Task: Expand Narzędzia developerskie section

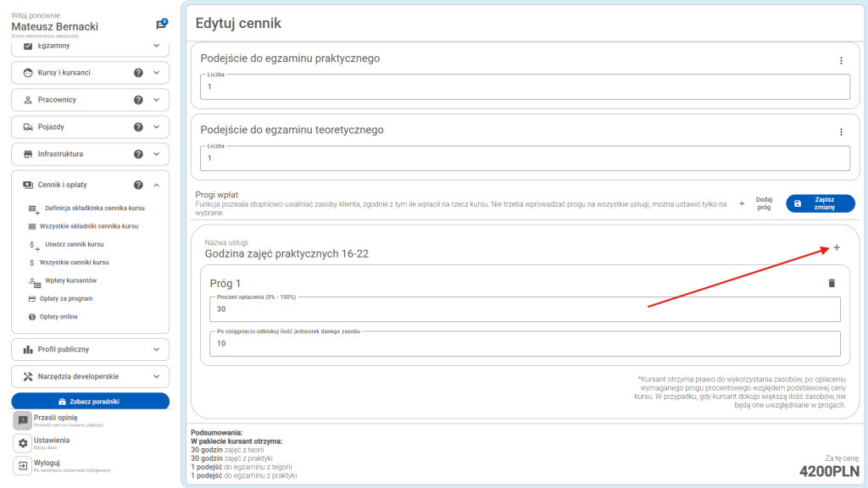Action: (x=156, y=376)
